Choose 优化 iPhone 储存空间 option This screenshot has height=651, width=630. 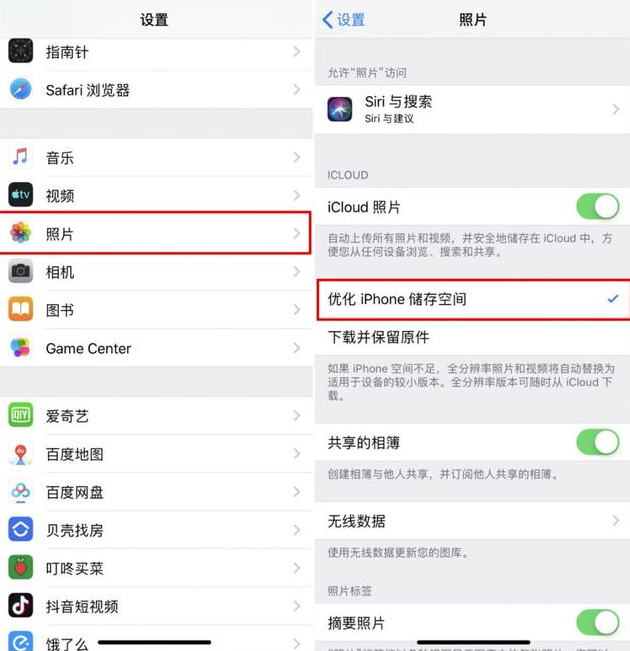coord(472,299)
